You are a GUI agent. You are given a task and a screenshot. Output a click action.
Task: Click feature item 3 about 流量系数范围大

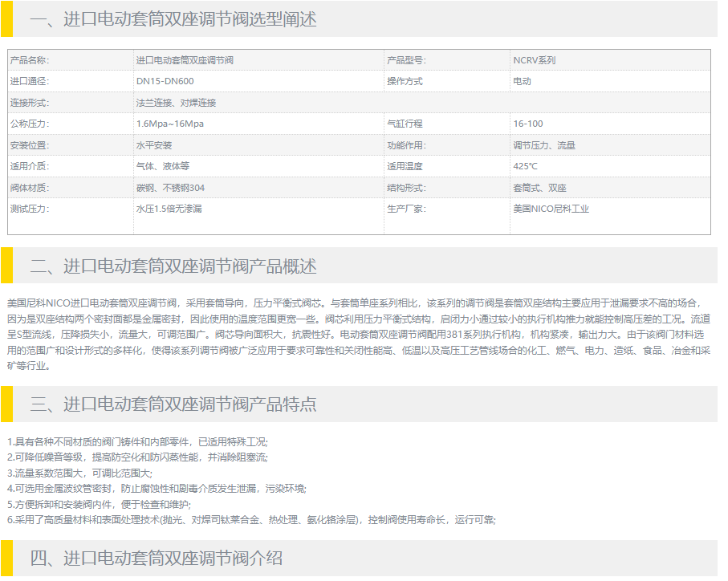point(79,473)
